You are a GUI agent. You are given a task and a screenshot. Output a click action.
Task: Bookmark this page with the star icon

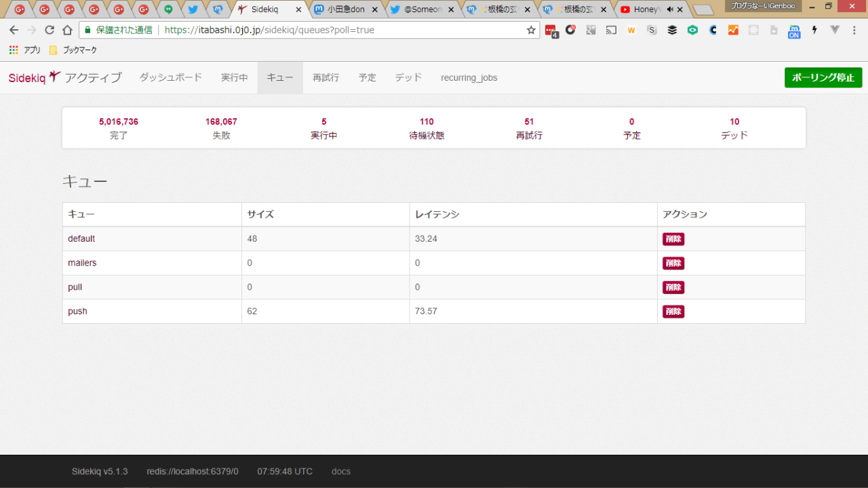(x=531, y=30)
